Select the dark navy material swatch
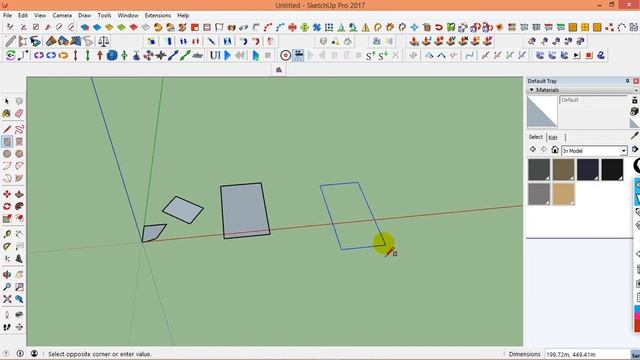The width and height of the screenshot is (640, 360). (588, 169)
